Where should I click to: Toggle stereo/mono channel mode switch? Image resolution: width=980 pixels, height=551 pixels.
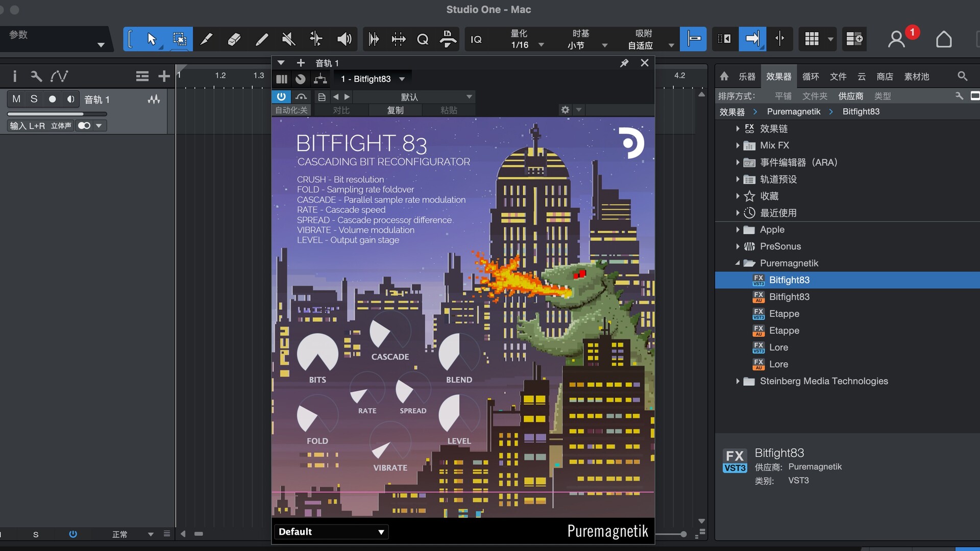84,126
